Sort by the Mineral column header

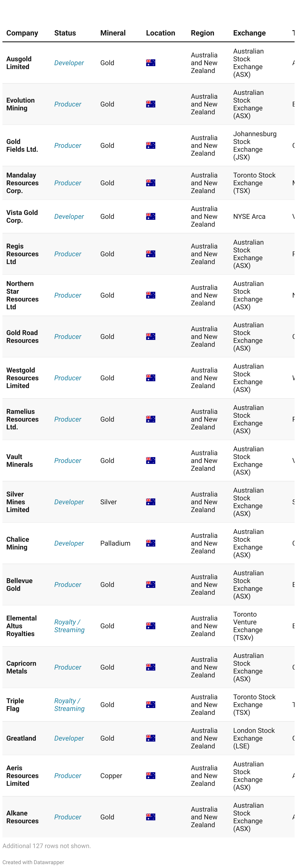113,33
